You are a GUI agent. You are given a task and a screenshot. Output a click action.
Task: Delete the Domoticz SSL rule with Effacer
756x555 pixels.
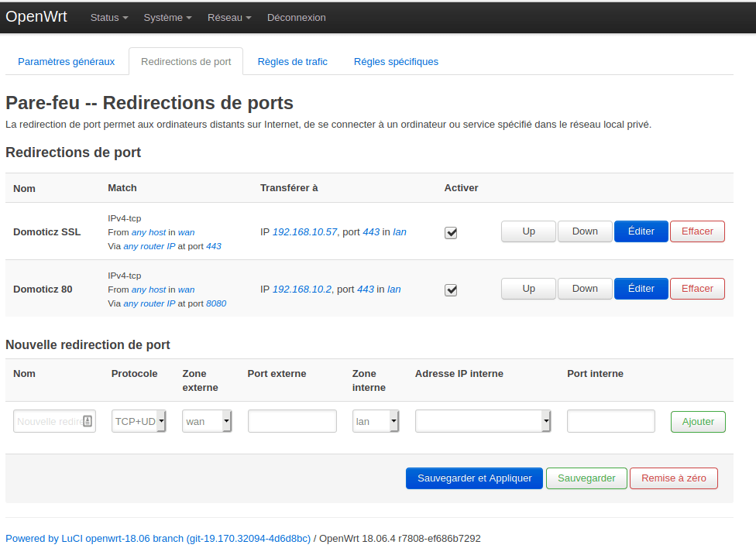point(697,231)
